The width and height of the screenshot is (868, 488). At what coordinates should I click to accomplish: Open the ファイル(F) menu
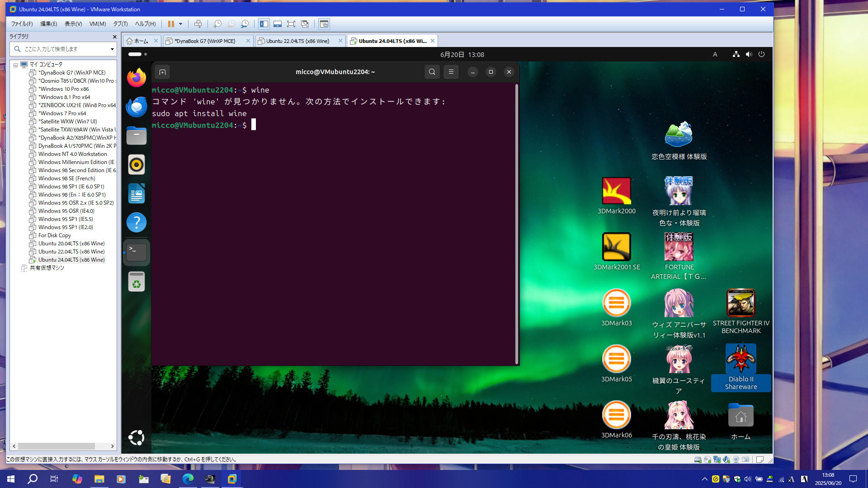click(x=22, y=24)
